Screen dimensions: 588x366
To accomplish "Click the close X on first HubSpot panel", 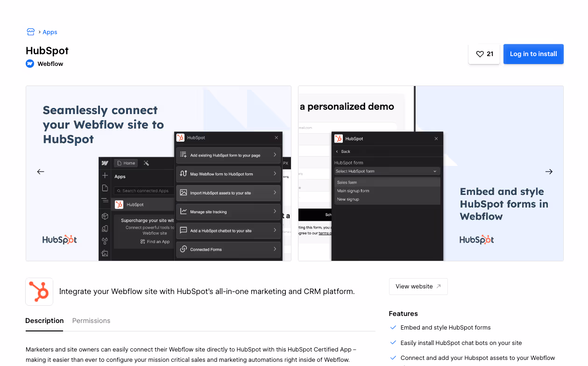I will pyautogui.click(x=276, y=138).
